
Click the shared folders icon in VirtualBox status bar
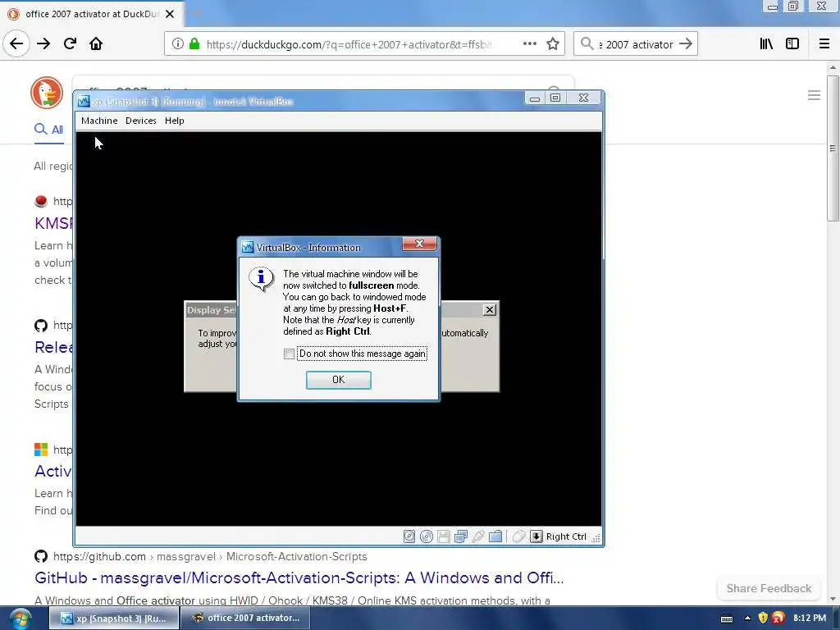click(495, 536)
